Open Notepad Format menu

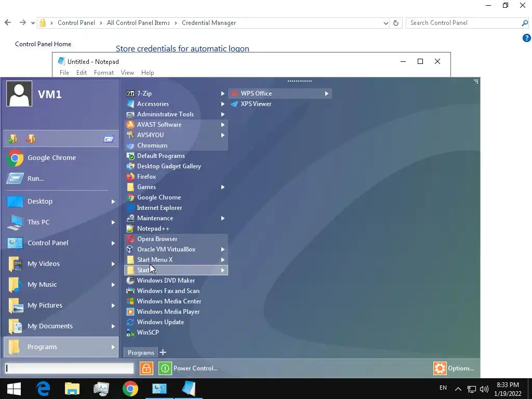click(x=104, y=73)
